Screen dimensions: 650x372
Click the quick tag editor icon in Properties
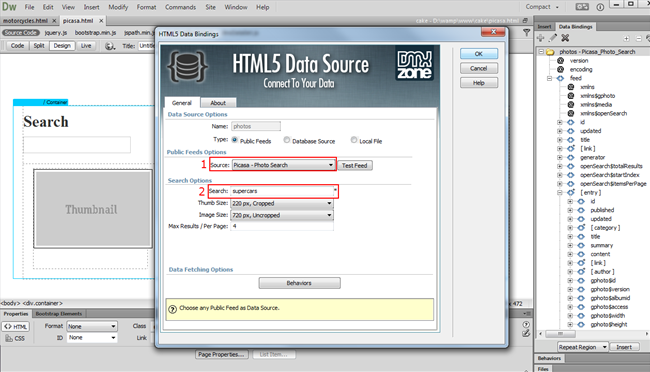526,333
